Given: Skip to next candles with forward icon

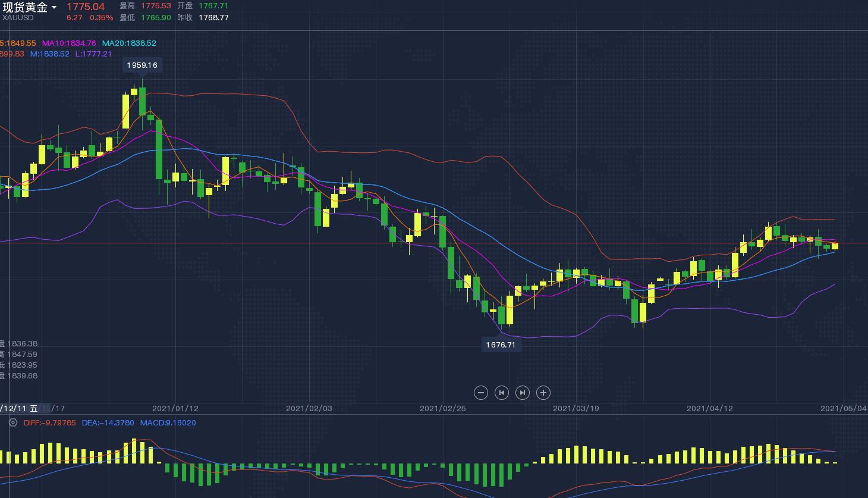Looking at the screenshot, I should [x=522, y=393].
